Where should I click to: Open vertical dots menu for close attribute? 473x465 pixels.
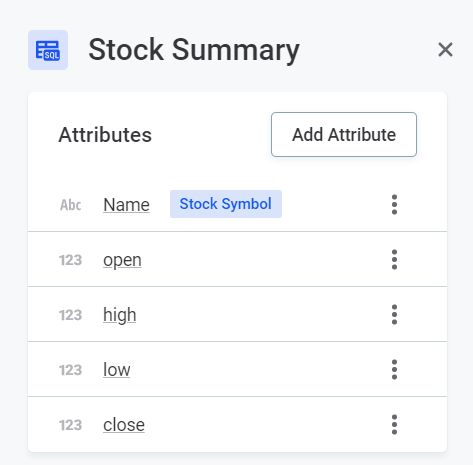click(x=394, y=424)
